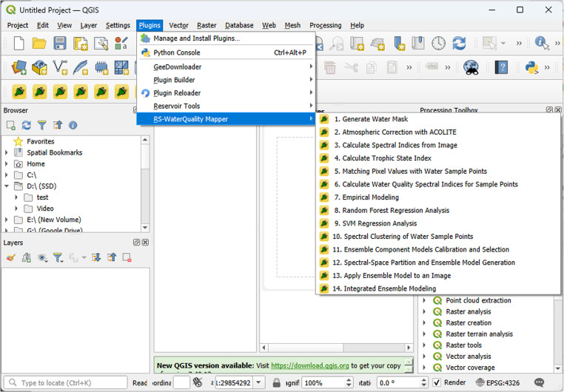Open the Temporal Controller clock icon
Screen dimensions: 564x392
438,43
